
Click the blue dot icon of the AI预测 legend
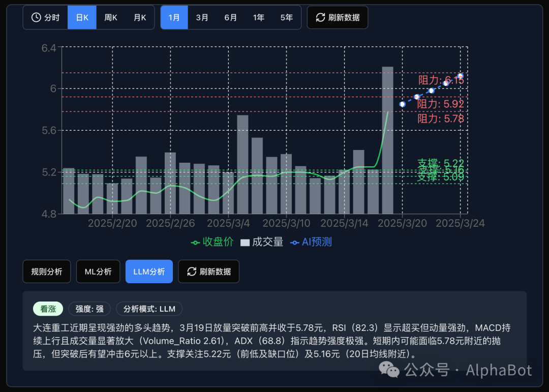coord(294,242)
